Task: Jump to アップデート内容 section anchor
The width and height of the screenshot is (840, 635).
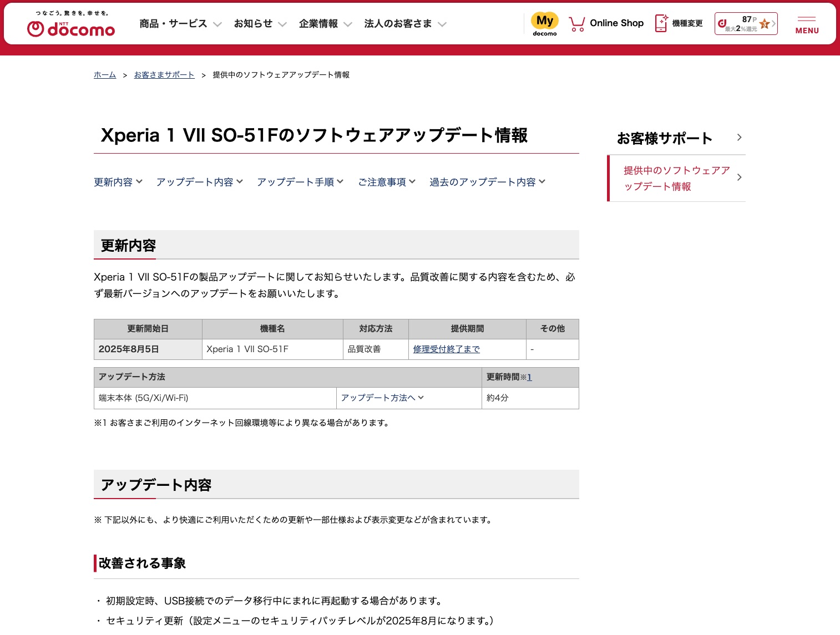Action: tap(200, 182)
